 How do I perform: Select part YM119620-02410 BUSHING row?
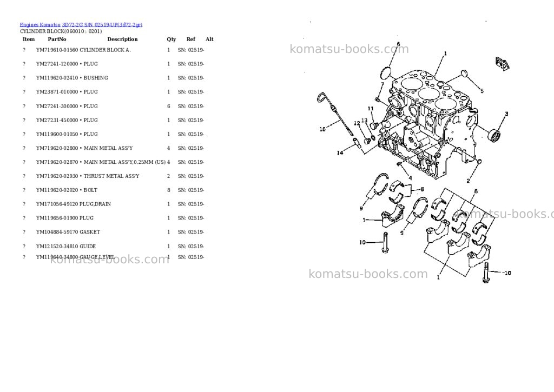[x=114, y=78]
